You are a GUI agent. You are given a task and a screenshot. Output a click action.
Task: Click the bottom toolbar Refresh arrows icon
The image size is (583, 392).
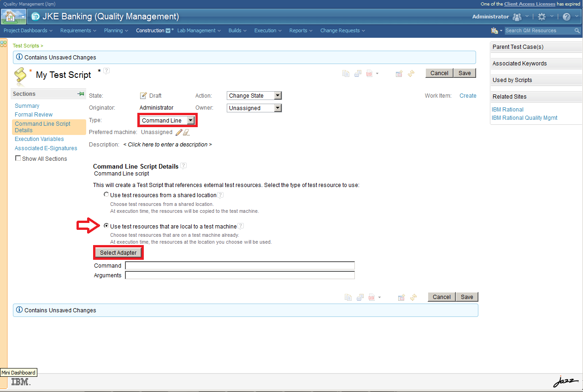pyautogui.click(x=413, y=297)
